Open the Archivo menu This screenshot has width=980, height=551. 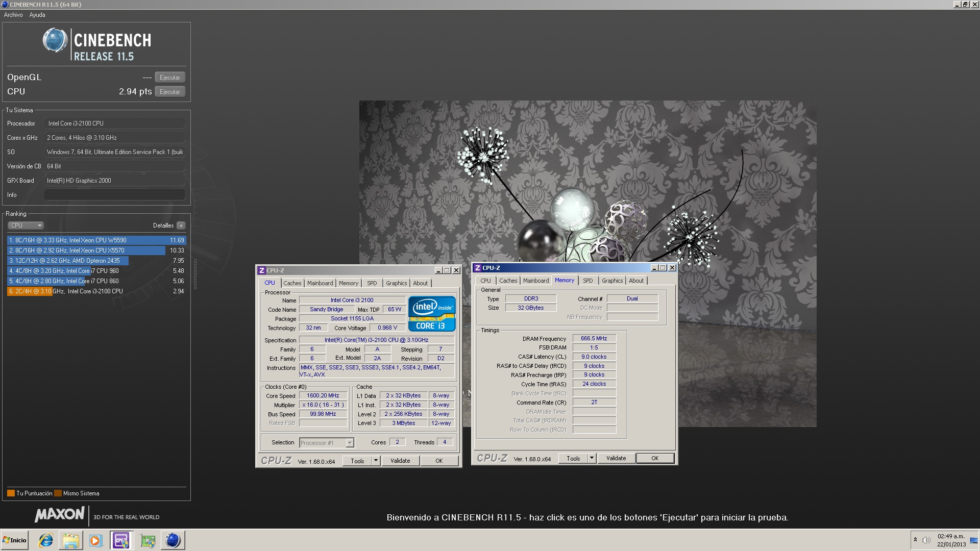tap(13, 15)
